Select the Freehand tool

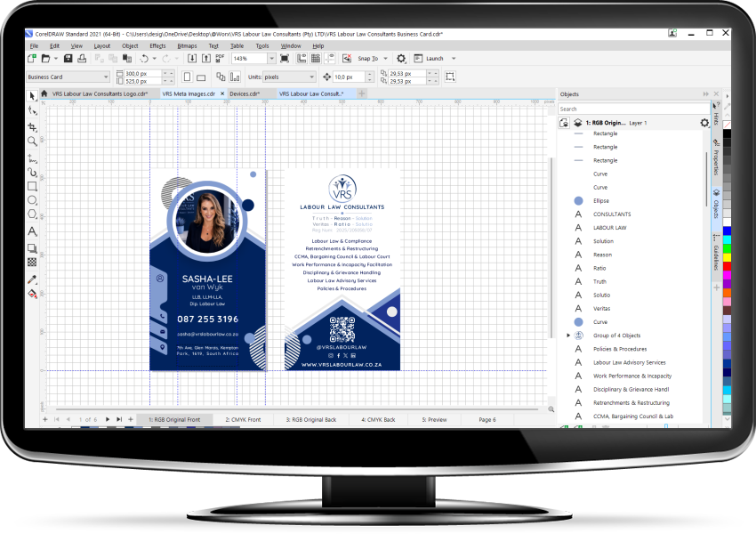tap(32, 158)
